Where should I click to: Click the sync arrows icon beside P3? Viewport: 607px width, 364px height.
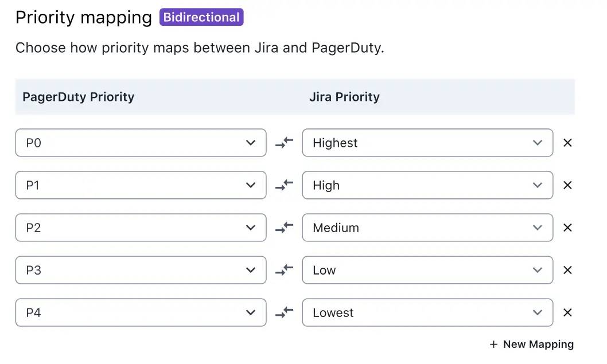coord(284,270)
